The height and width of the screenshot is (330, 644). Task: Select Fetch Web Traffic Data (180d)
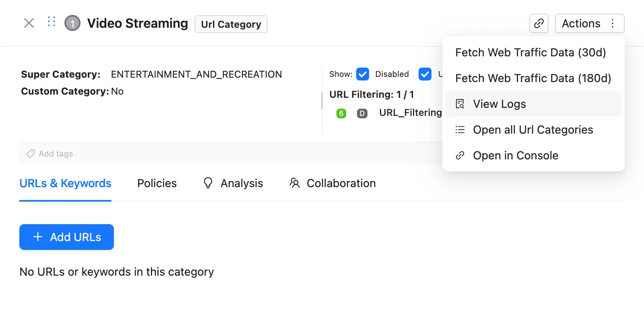click(533, 78)
